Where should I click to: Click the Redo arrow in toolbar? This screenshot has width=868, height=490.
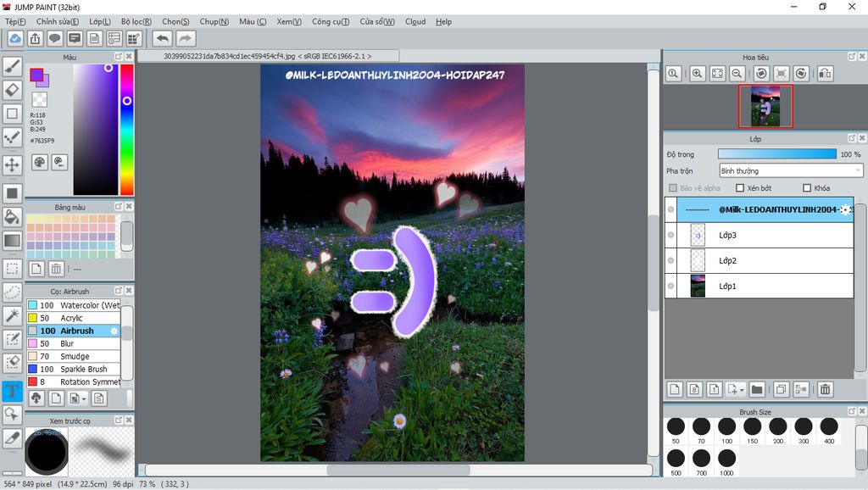tap(186, 38)
